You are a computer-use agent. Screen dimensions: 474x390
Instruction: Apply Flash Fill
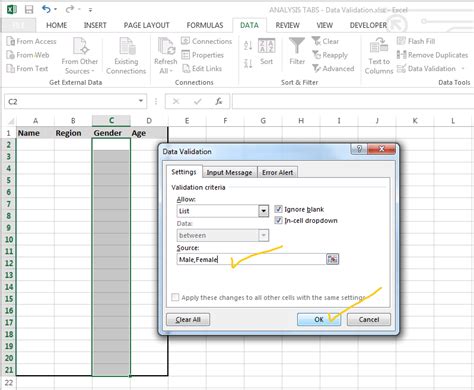click(416, 41)
